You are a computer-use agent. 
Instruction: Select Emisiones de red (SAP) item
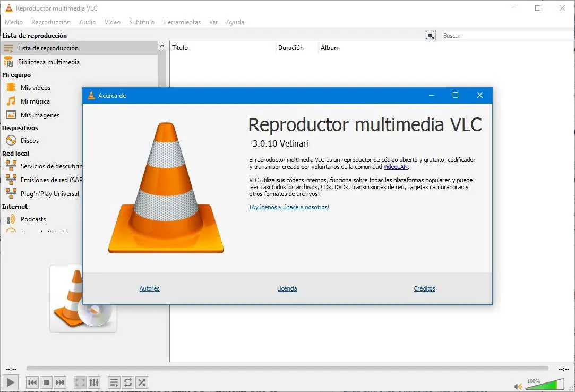52,180
